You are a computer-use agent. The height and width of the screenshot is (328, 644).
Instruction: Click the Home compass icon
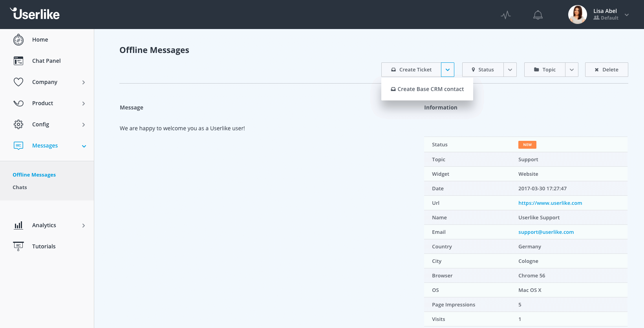click(18, 40)
